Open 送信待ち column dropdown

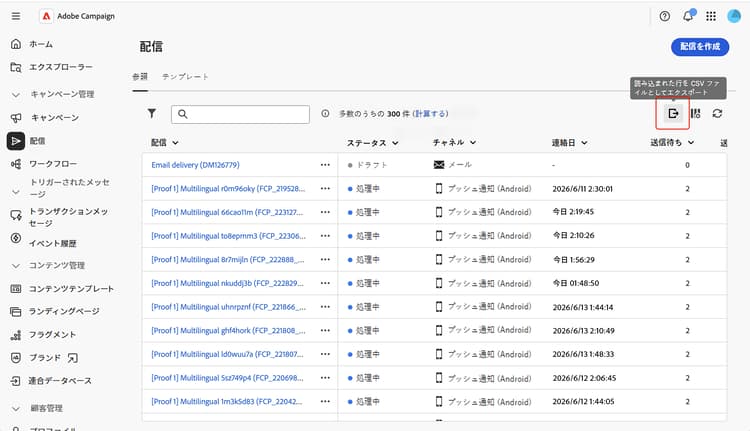[691, 143]
